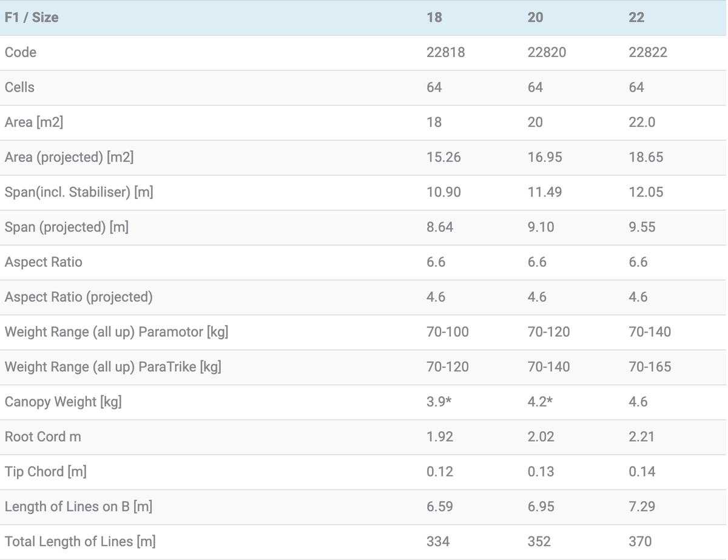728x560 pixels.
Task: Select ParaTrike weight range 70-165
Action: point(650,367)
